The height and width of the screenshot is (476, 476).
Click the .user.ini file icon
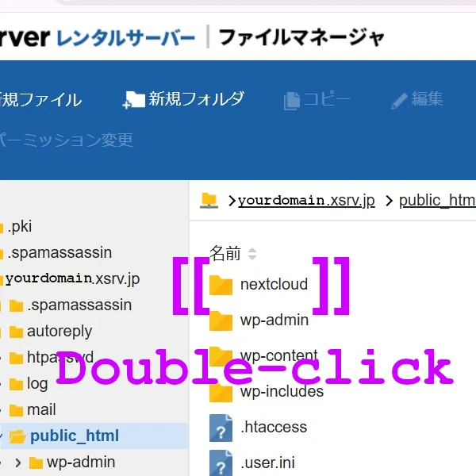tap(221, 463)
